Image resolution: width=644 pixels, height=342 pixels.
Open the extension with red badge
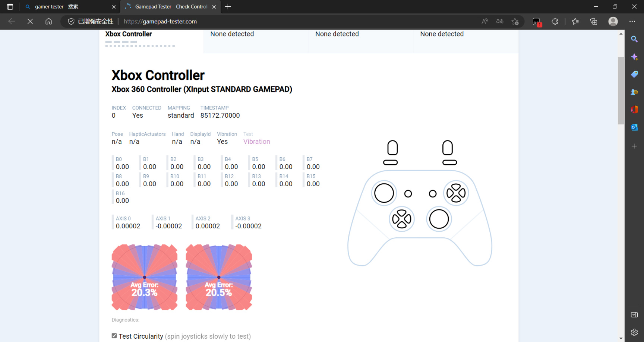[x=537, y=22]
